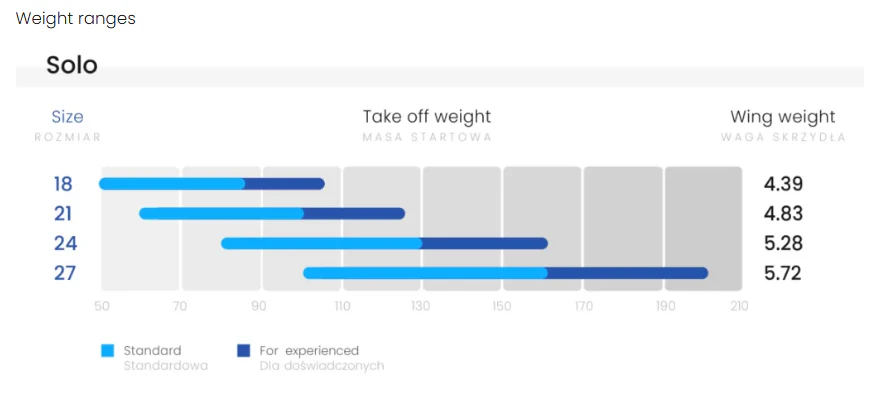Click the Size column header

pos(67,117)
